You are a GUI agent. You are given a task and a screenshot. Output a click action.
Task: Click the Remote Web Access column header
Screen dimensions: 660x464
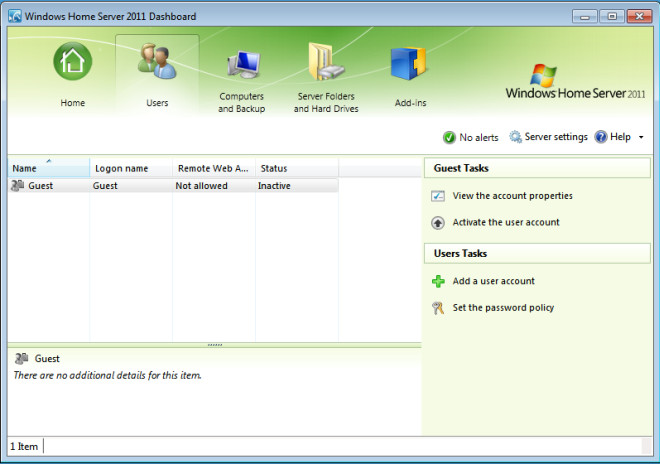point(213,169)
